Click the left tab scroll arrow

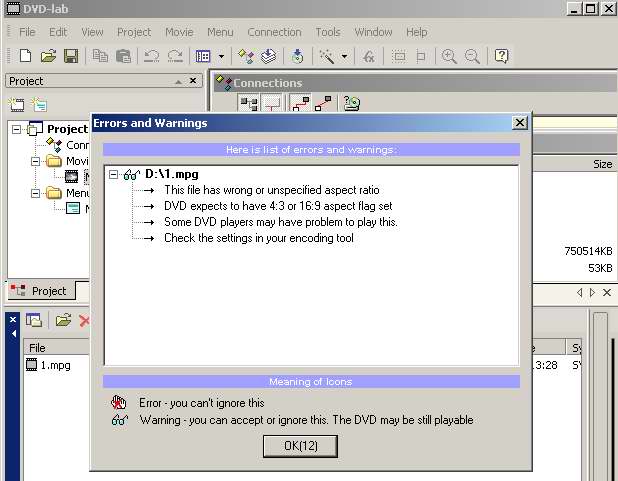[579, 293]
